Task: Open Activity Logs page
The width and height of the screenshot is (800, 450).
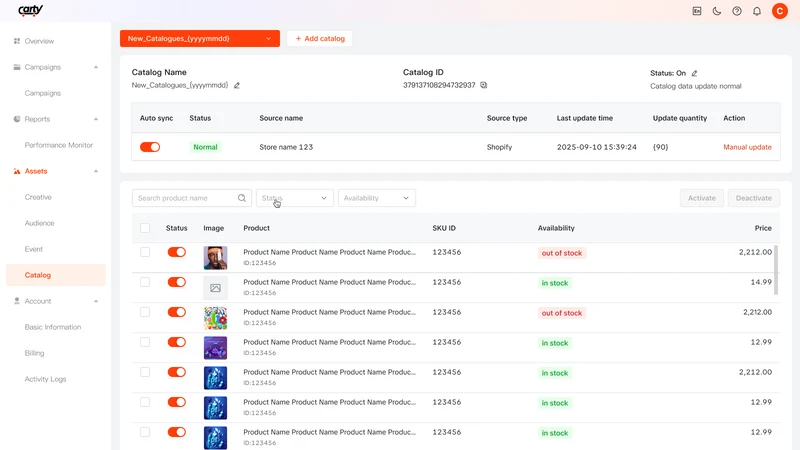Action: tap(45, 379)
